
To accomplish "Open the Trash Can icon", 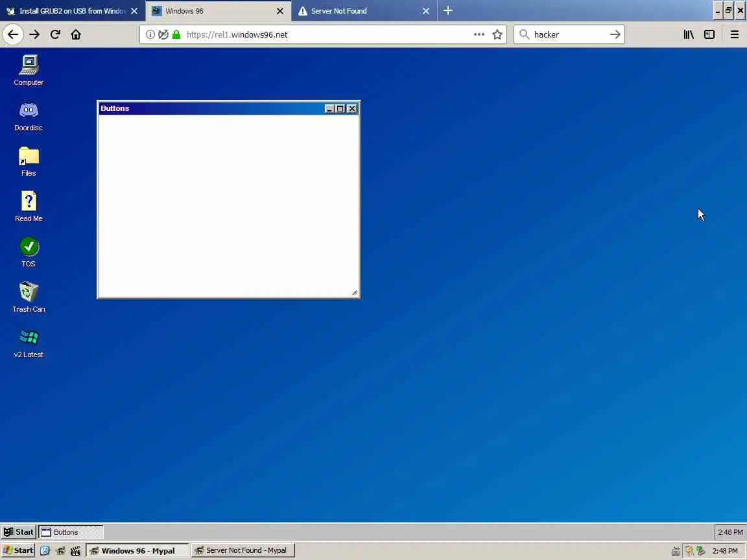I will pyautogui.click(x=29, y=297).
